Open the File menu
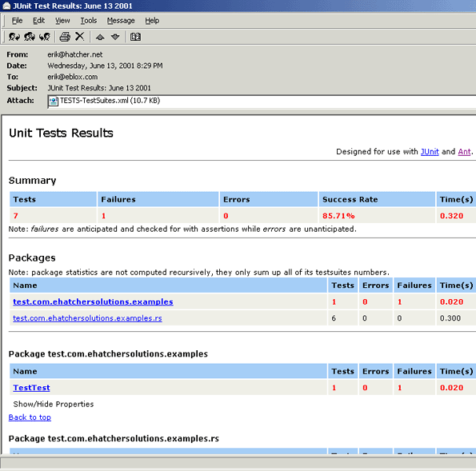Viewport: 476px width, 471px height. tap(17, 21)
